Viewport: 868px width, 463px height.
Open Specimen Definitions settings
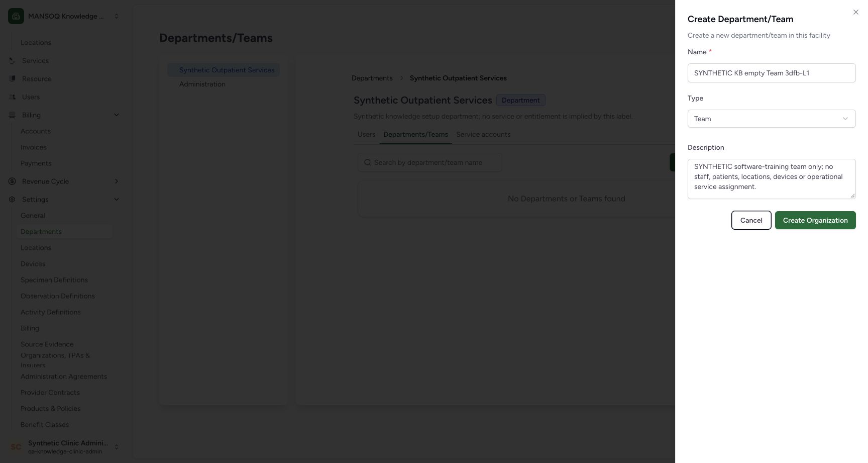coord(54,280)
